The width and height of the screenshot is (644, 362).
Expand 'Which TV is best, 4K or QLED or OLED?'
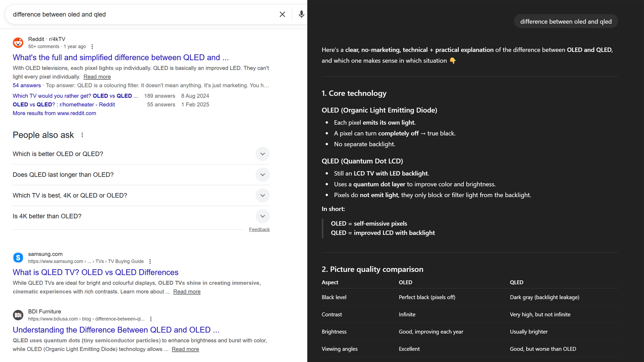pyautogui.click(x=262, y=195)
